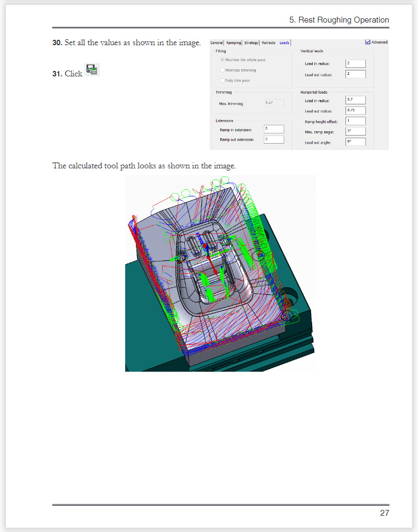Click the calculated tool path 3D image
Viewport: 418px width, 532px height.
coord(220,273)
